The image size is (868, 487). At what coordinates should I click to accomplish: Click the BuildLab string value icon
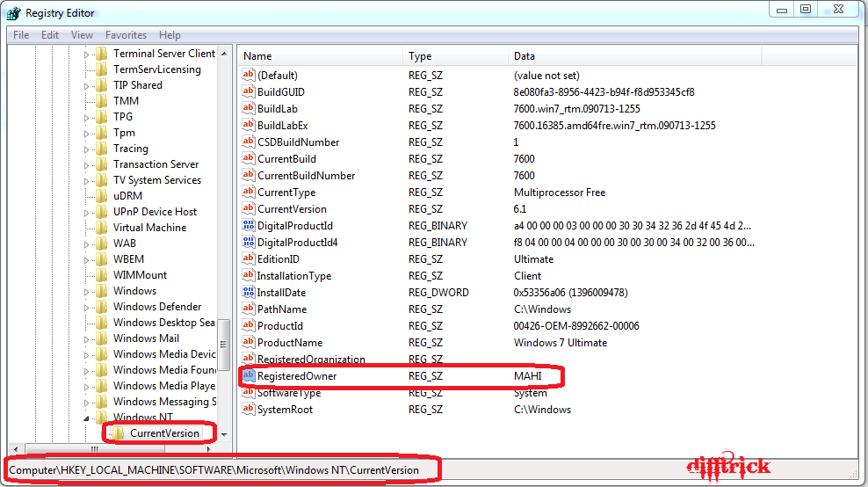click(249, 108)
